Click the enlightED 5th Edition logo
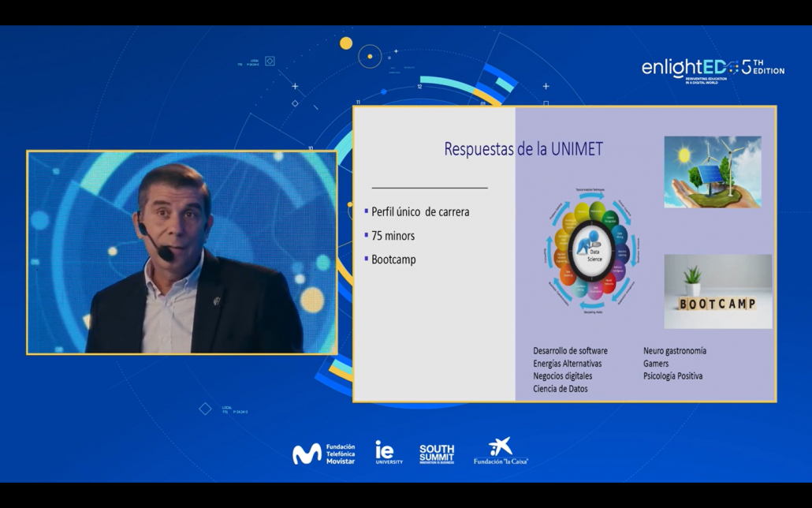The height and width of the screenshot is (508, 812). [713, 71]
